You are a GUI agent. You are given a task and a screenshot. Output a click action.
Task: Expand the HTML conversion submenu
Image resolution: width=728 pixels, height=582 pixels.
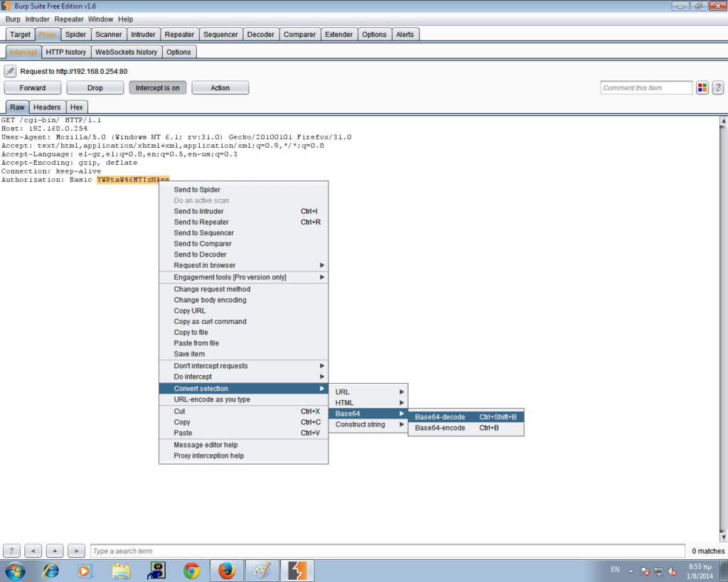(369, 403)
